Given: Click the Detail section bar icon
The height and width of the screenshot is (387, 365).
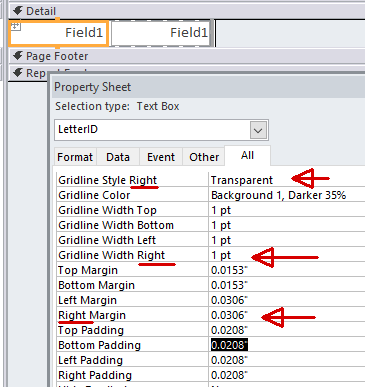Looking at the screenshot, I should click(x=18, y=11).
